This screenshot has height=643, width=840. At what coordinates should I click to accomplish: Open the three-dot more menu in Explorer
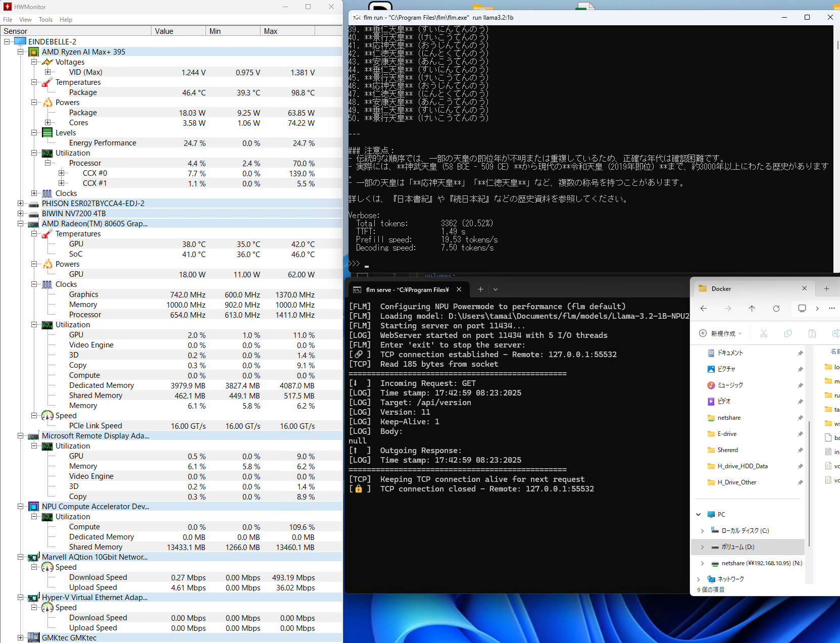(x=832, y=308)
